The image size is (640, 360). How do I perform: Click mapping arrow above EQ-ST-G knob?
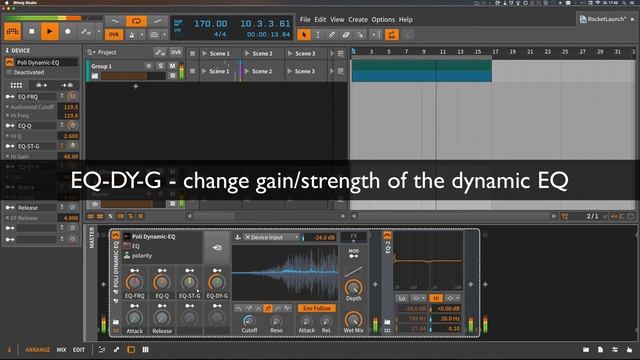(x=189, y=270)
